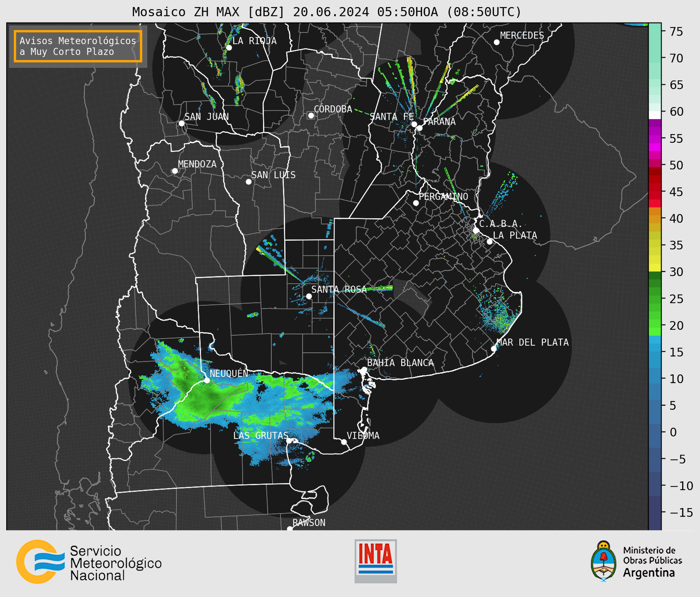Click the SANTA ROSA city marker dot
The height and width of the screenshot is (597, 700).
pyautogui.click(x=309, y=296)
